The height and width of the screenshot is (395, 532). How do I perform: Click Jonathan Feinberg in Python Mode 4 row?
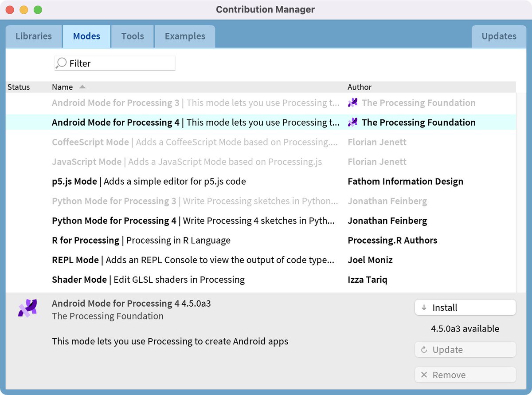tap(387, 221)
